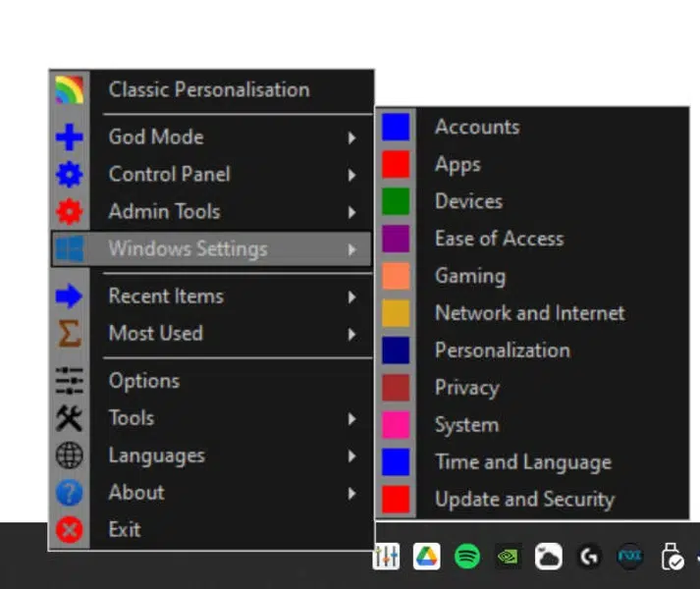Click the green swatch beside Devices
The height and width of the screenshot is (589, 700).
point(396,201)
